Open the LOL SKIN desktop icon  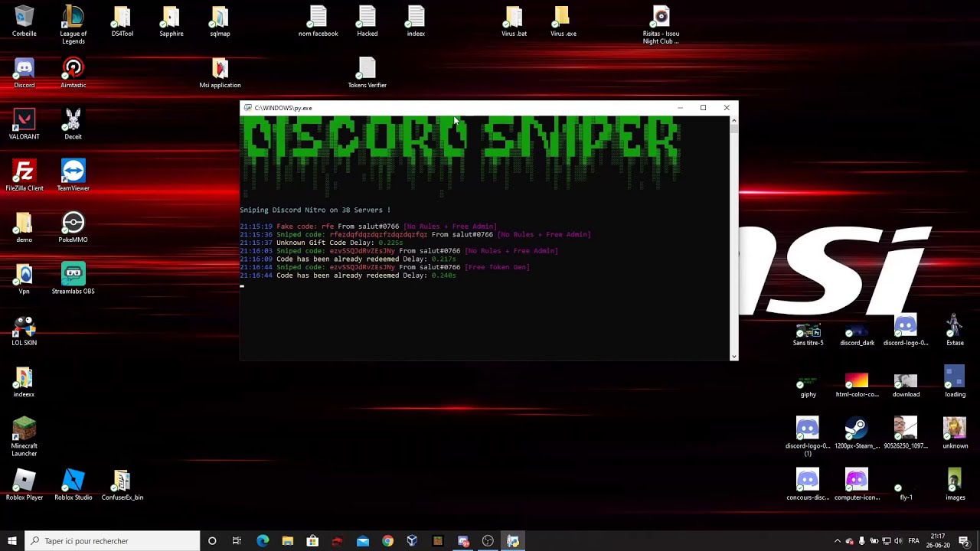point(24,330)
